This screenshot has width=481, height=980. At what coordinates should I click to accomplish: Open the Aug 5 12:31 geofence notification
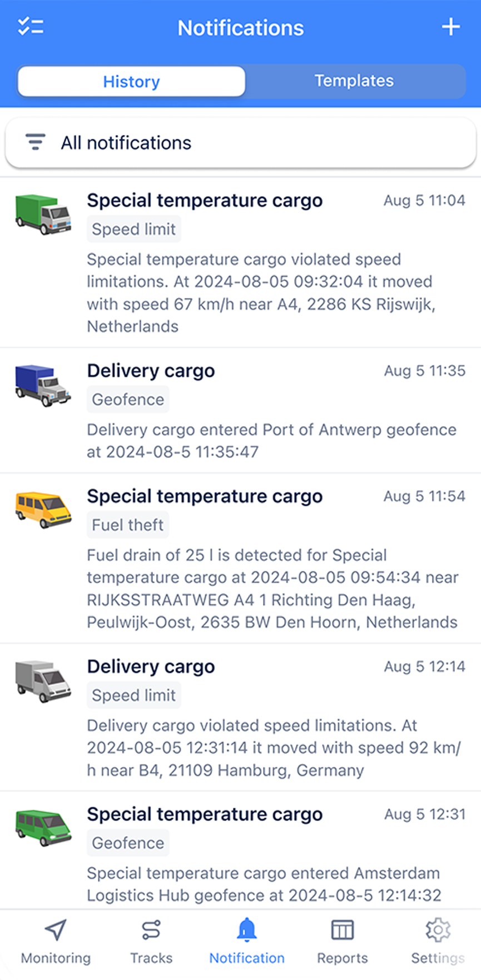pos(240,850)
